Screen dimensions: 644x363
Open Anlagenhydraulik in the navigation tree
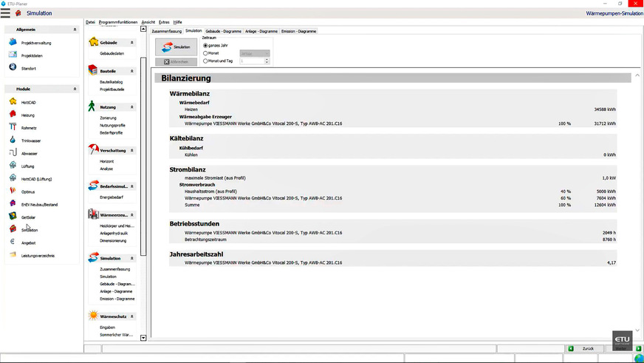point(115,234)
